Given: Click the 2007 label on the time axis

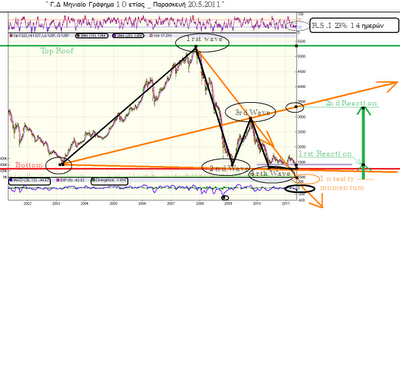Looking at the screenshot, I should [x=171, y=203].
